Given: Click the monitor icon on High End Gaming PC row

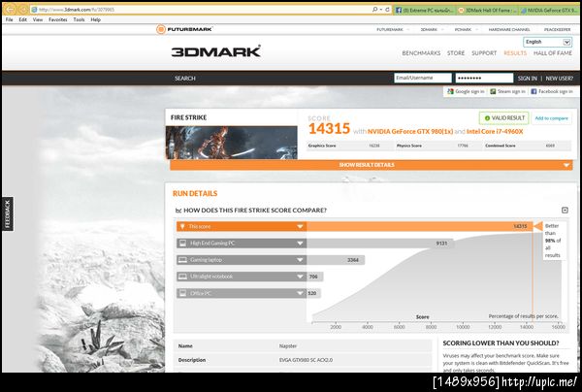Looking at the screenshot, I should (x=182, y=244).
